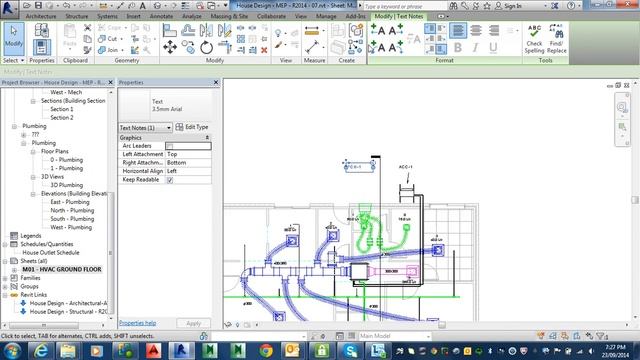Open the Text Notes (1) filter dropdown
This screenshot has height=360, width=640.
[x=145, y=128]
